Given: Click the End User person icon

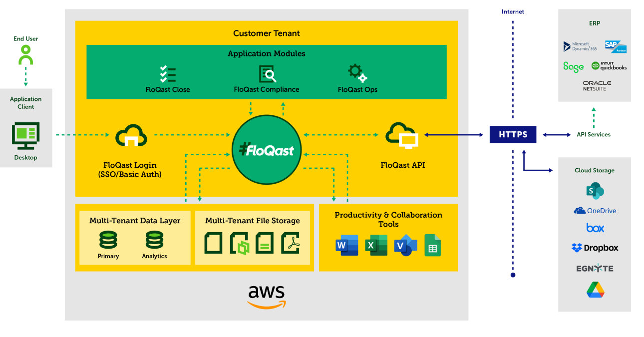Looking at the screenshot, I should (x=26, y=55).
